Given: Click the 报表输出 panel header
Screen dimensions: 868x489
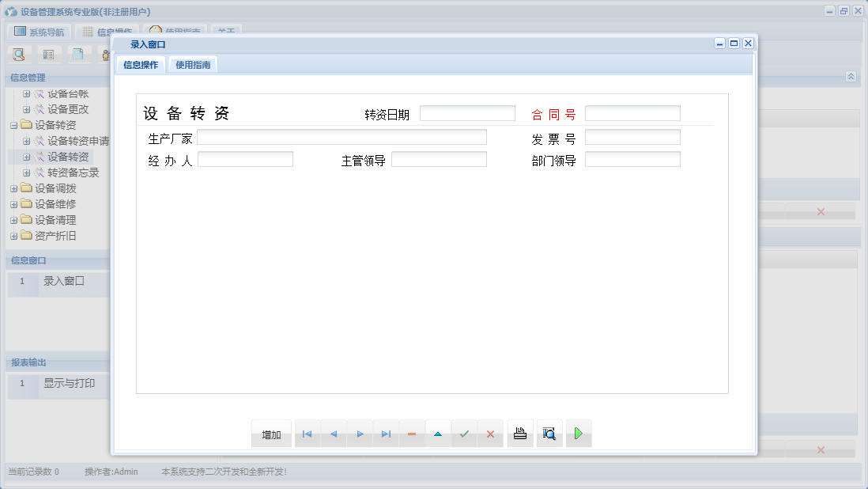Looking at the screenshot, I should pyautogui.click(x=58, y=362).
